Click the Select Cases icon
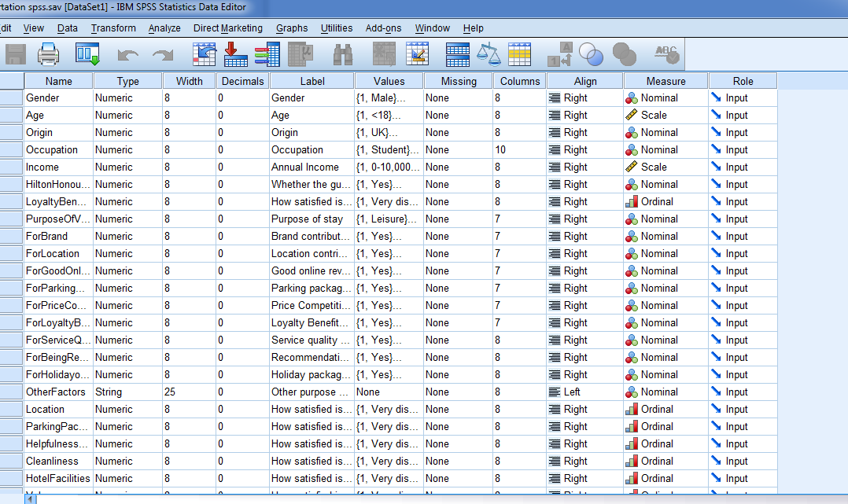This screenshot has width=848, height=504. pos(519,54)
